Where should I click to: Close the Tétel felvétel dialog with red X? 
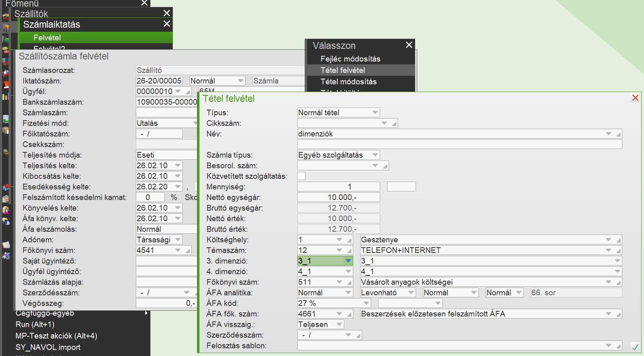[635, 98]
